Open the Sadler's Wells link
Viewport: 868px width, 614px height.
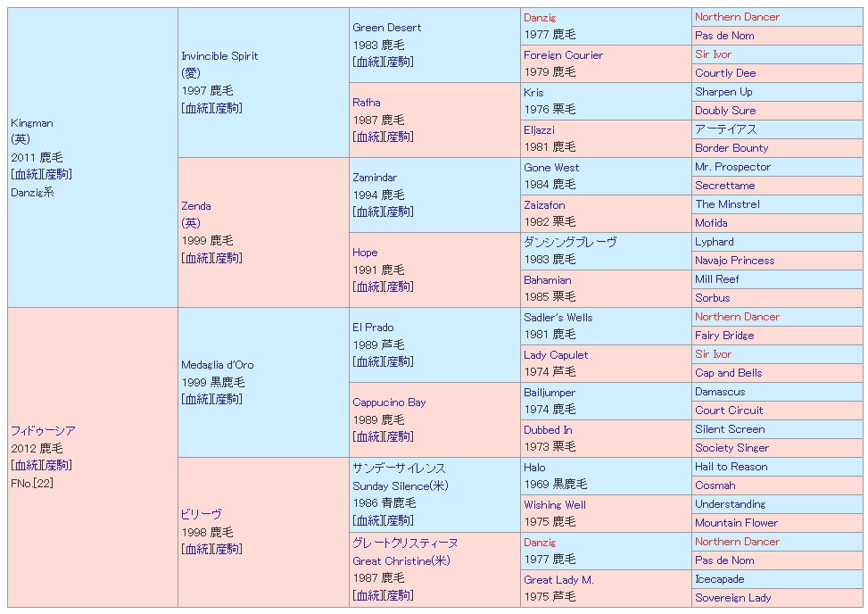pos(558,318)
